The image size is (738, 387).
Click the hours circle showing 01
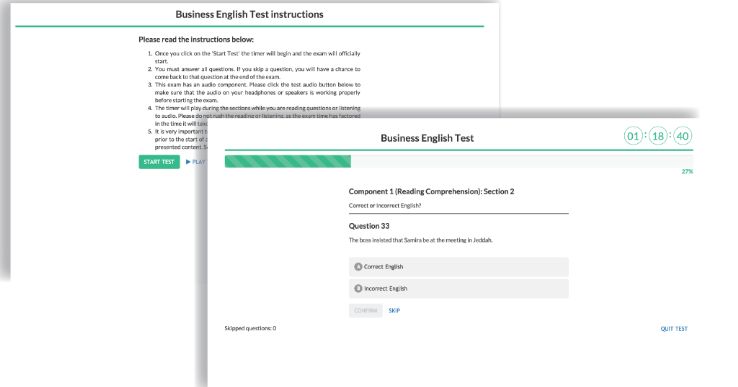(633, 137)
